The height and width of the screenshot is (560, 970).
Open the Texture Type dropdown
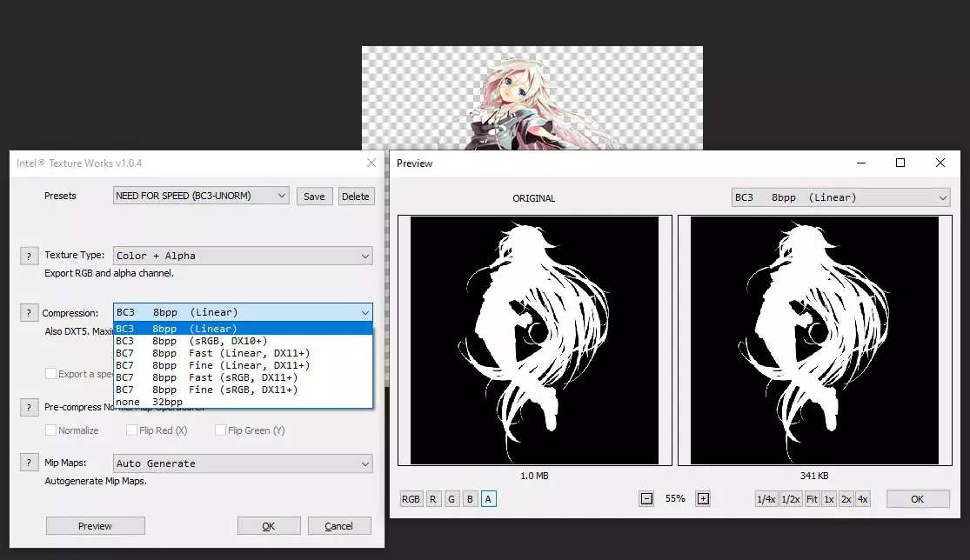click(243, 256)
